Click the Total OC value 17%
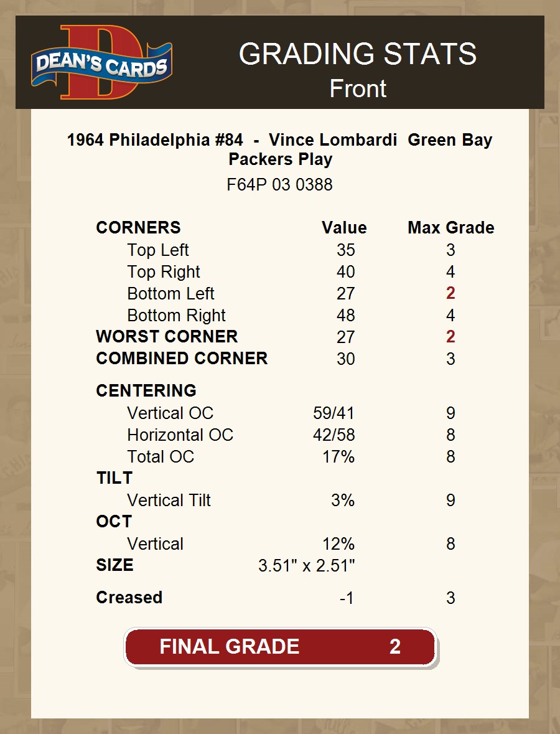Viewport: 560px width, 734px height. tap(338, 457)
